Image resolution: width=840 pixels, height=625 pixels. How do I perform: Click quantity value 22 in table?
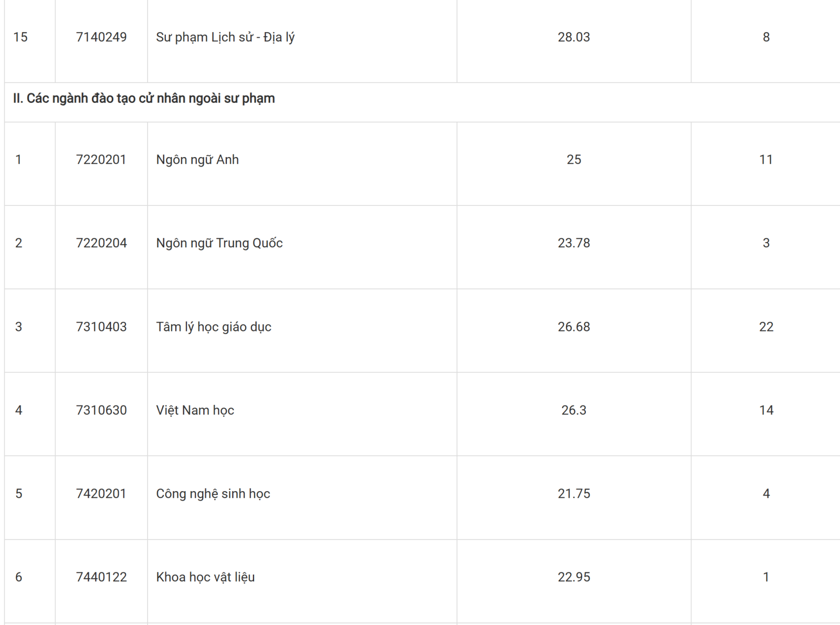coord(766,327)
